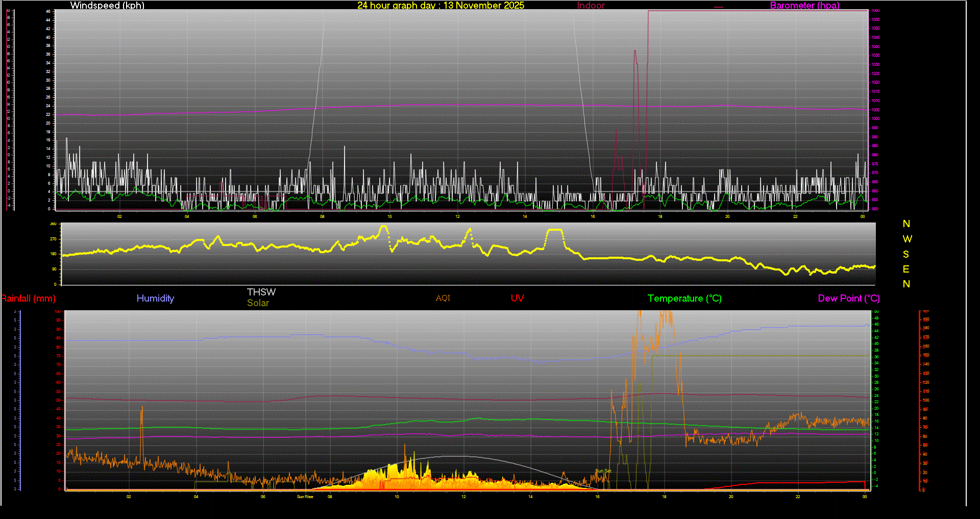Select the Rainfall (mm) legend label

[x=29, y=299]
